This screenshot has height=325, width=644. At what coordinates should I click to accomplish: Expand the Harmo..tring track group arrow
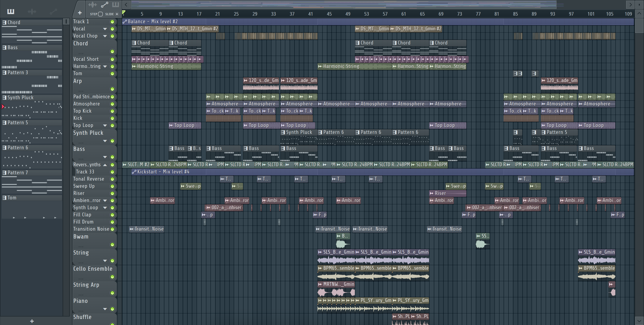coord(105,66)
